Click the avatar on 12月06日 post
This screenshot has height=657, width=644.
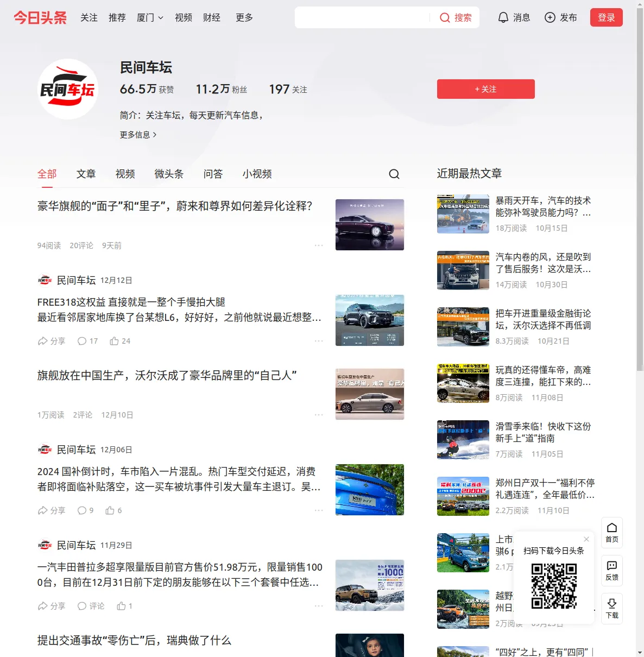click(x=45, y=450)
